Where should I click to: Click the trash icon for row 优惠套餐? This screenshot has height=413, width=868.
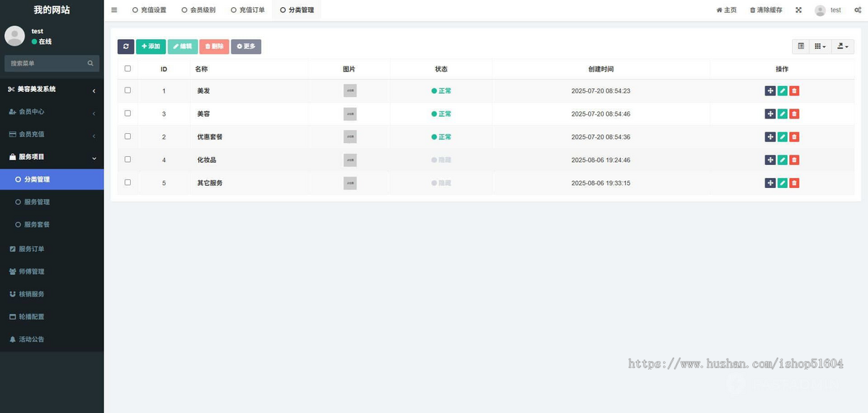(x=794, y=137)
